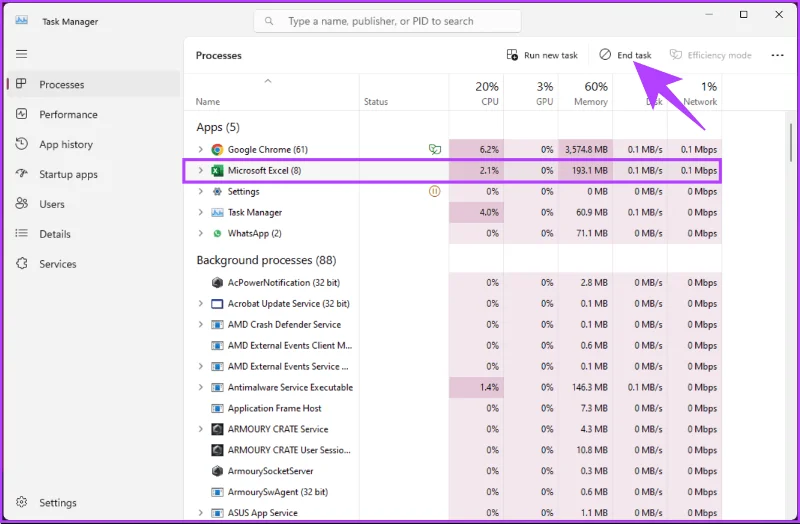Focus the name, publisher, or PID search box

pos(387,21)
